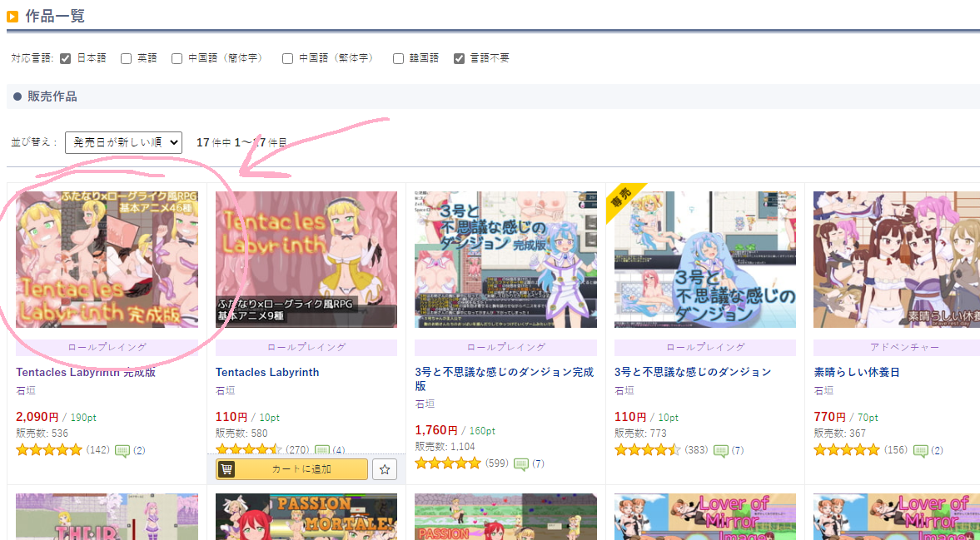The image size is (980, 540).
Task: Click the 販売数: 536 text
Action: click(42, 433)
